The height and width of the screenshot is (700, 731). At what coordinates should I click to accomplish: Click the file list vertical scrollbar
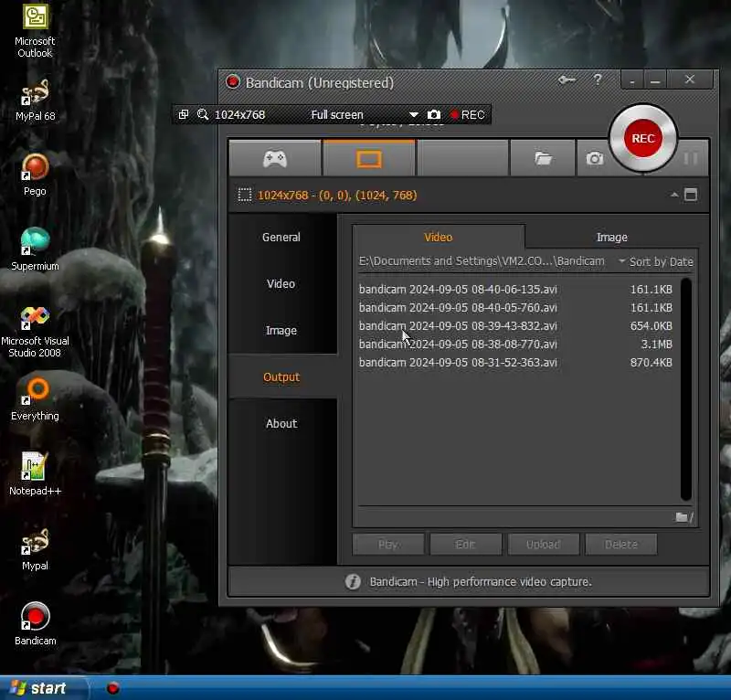(x=686, y=389)
